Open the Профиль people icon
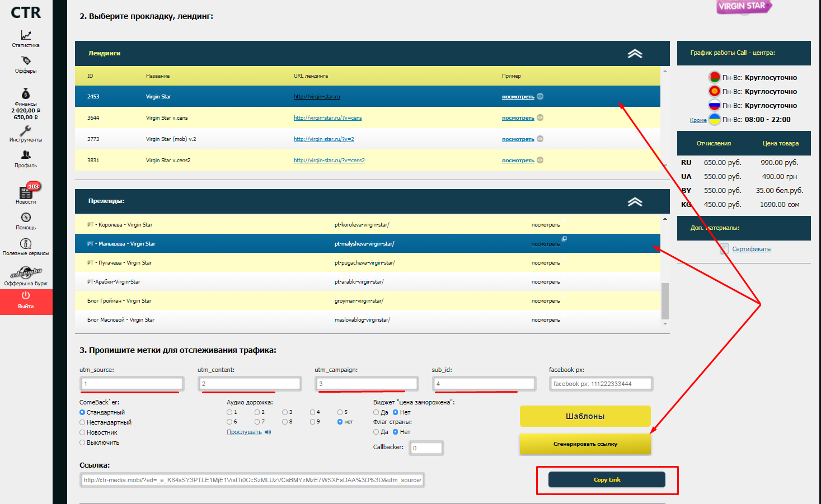Screen dimensions: 821x504 coord(26,155)
